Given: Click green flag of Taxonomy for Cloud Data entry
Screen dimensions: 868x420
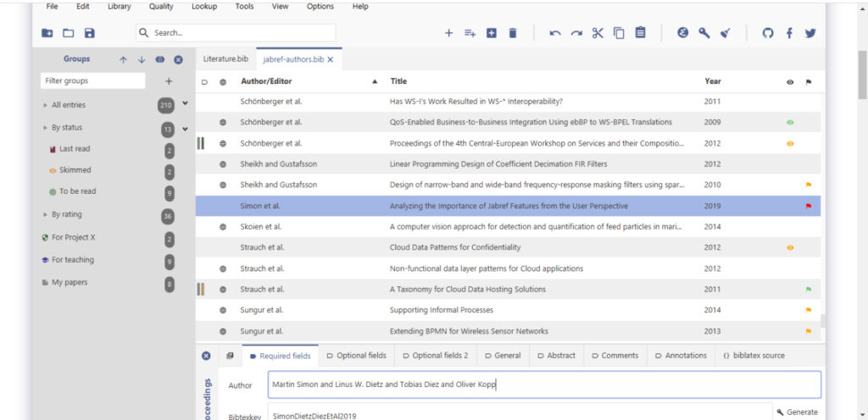Looking at the screenshot, I should point(809,290).
